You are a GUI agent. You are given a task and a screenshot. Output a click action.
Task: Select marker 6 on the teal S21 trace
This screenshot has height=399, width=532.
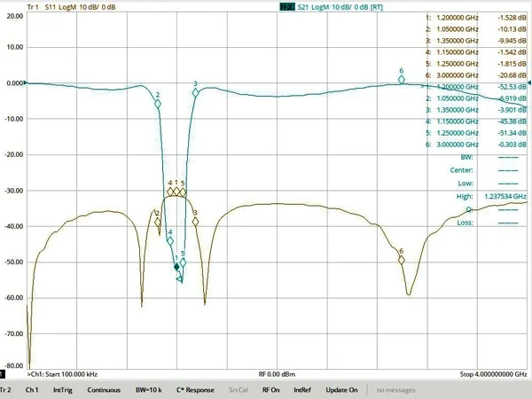click(402, 80)
